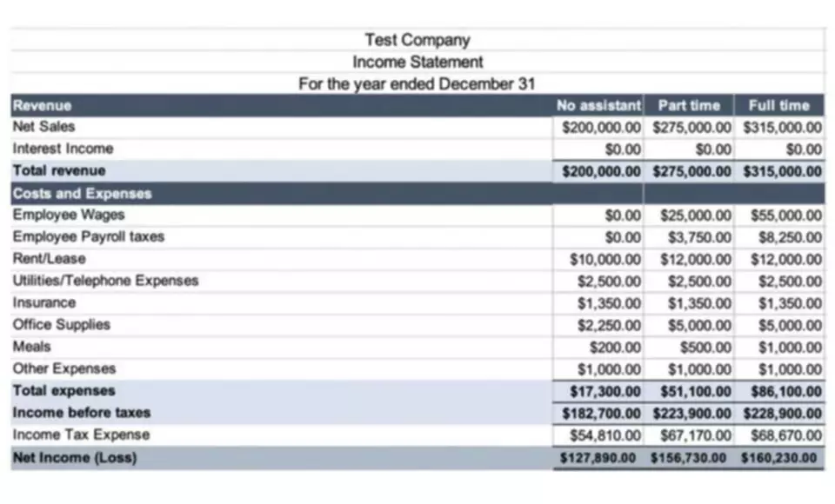Click the Income Statement heading cell
The height and width of the screenshot is (504, 835).
click(x=417, y=62)
